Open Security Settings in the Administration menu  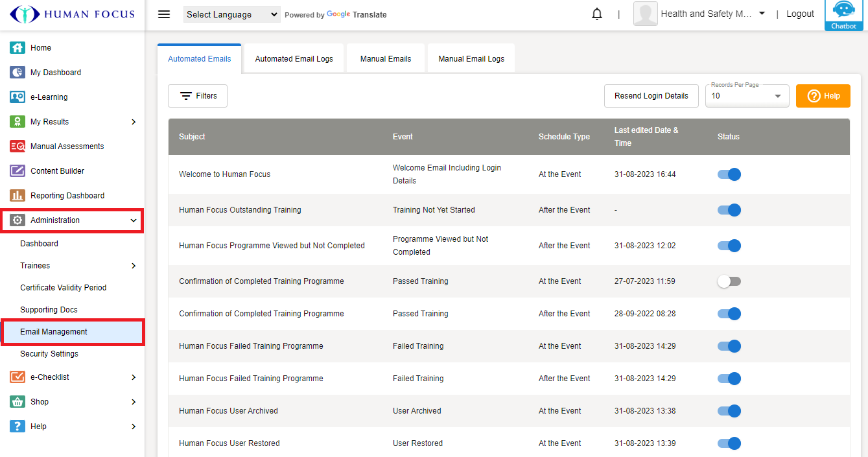(49, 354)
